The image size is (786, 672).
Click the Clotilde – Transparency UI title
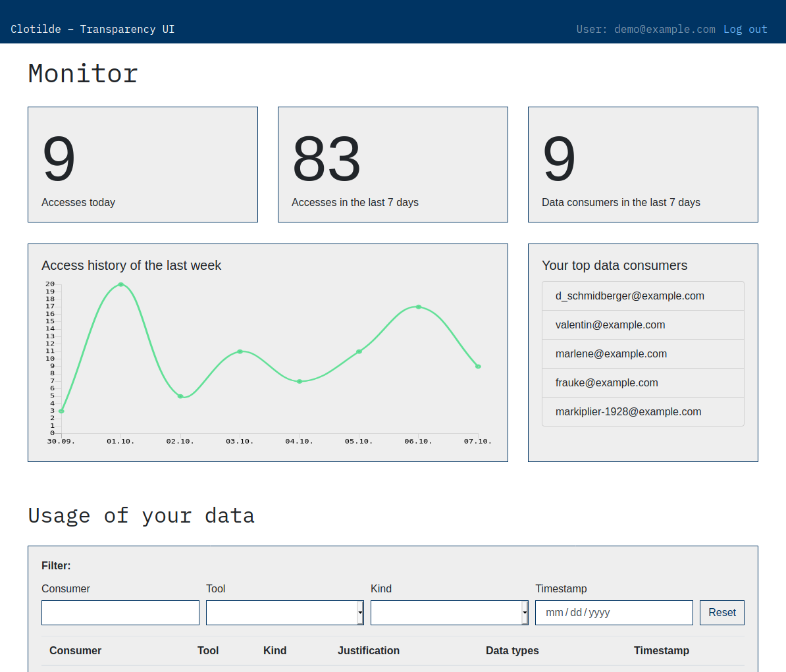tap(92, 29)
